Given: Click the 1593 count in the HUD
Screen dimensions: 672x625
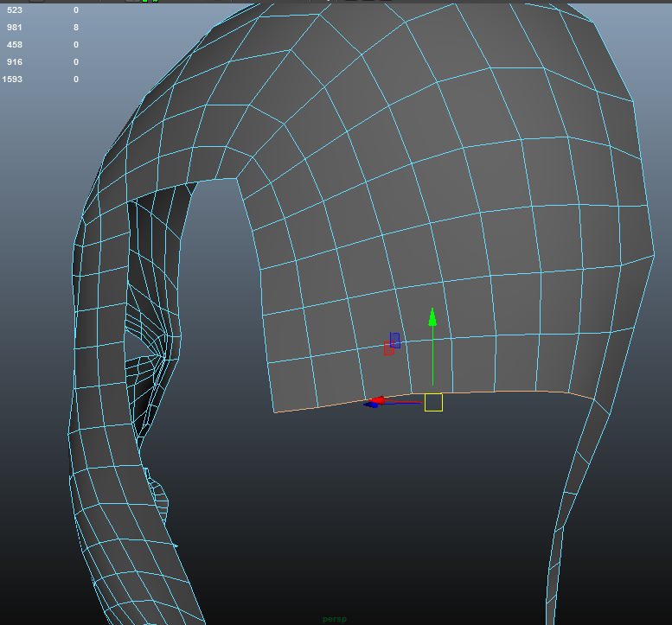Looking at the screenshot, I should coord(12,80).
